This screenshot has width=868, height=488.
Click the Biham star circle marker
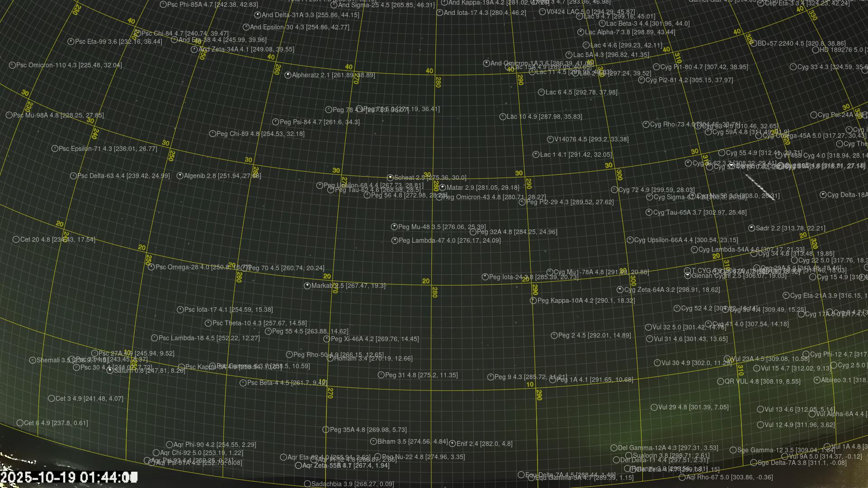coord(373,442)
